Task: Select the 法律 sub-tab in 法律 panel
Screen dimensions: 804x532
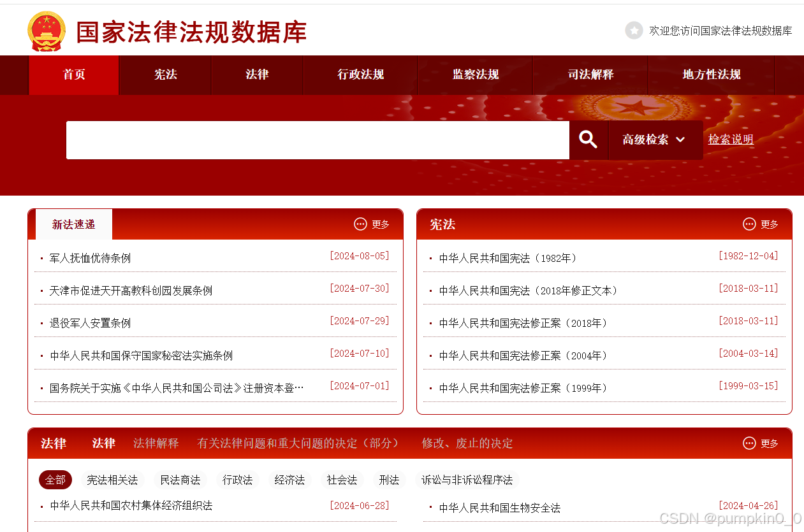Action: [103, 443]
